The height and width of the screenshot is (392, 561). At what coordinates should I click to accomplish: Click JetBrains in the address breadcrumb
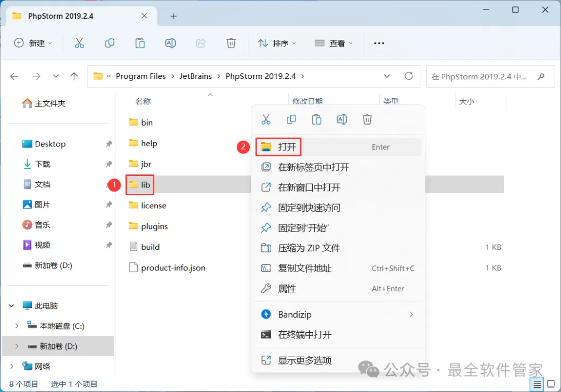(x=195, y=76)
